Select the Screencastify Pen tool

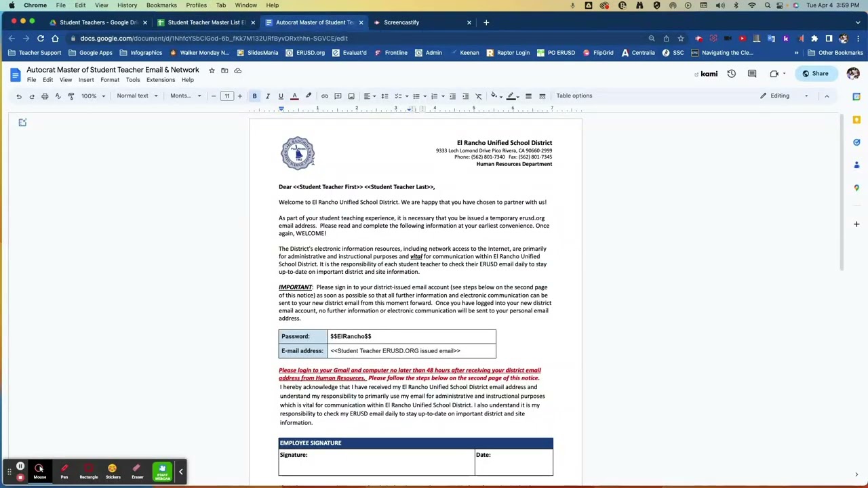point(64,471)
